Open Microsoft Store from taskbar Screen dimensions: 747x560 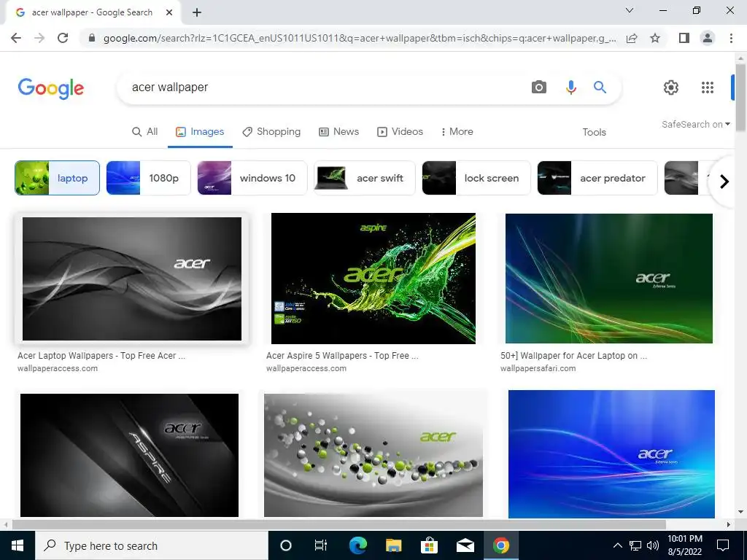429,545
